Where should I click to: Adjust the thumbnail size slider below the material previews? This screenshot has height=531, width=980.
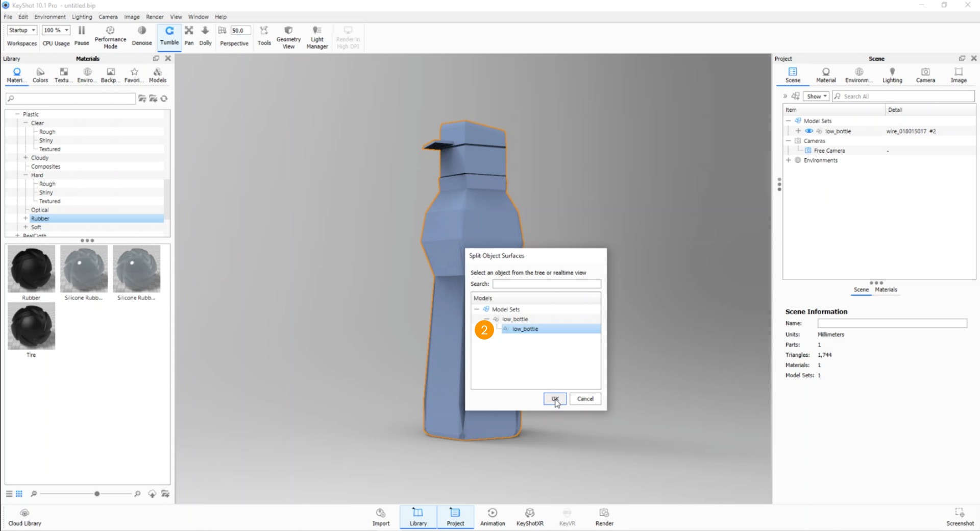click(96, 494)
